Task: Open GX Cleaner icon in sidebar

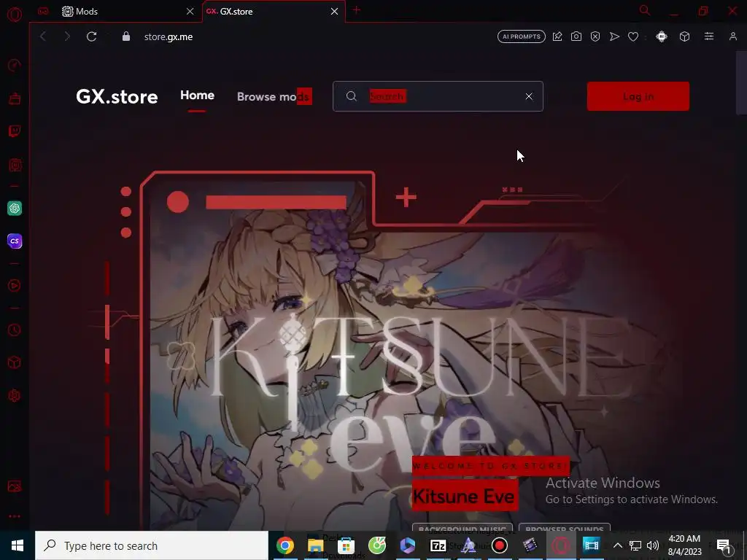Action: click(15, 98)
